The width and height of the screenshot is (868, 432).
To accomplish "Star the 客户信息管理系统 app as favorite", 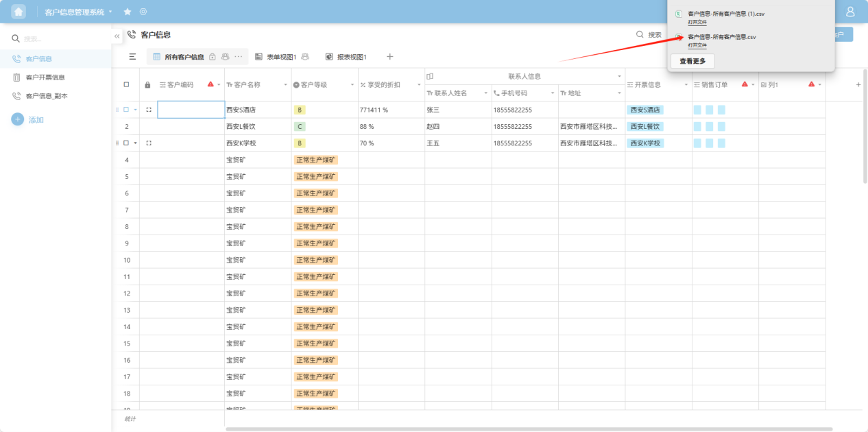I will [x=128, y=12].
